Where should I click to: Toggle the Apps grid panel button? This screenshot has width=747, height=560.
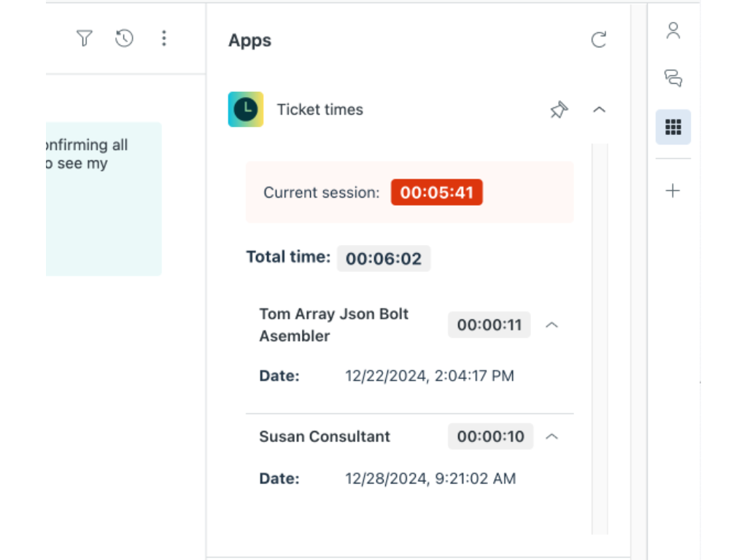(x=673, y=128)
